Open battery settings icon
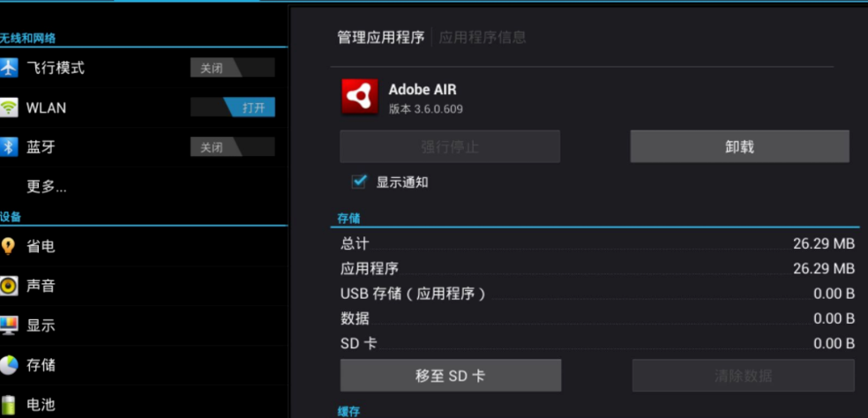The height and width of the screenshot is (418, 868). [8, 405]
